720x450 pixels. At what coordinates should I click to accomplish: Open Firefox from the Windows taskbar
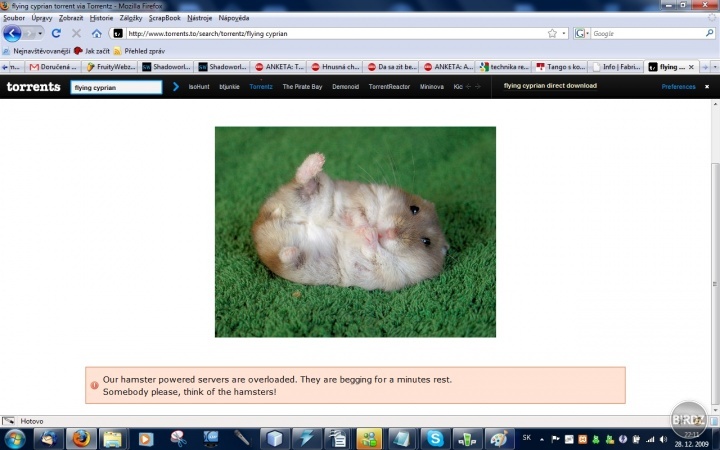[81, 438]
